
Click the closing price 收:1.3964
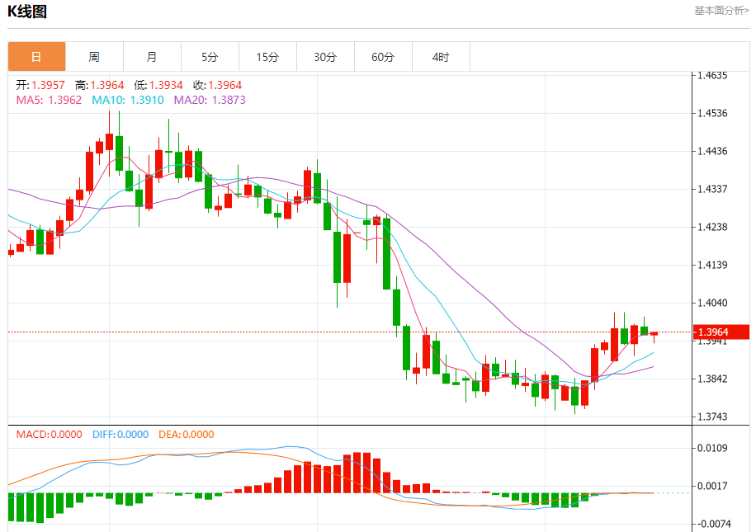pos(217,85)
